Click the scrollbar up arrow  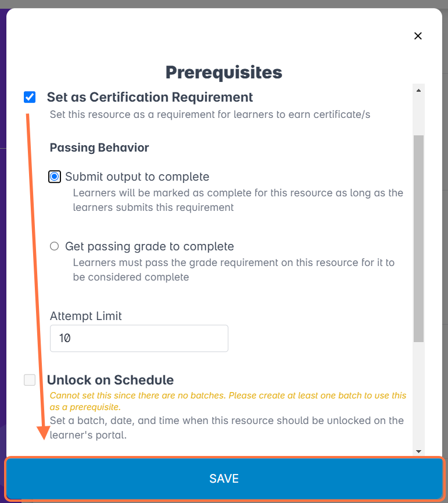tap(418, 90)
